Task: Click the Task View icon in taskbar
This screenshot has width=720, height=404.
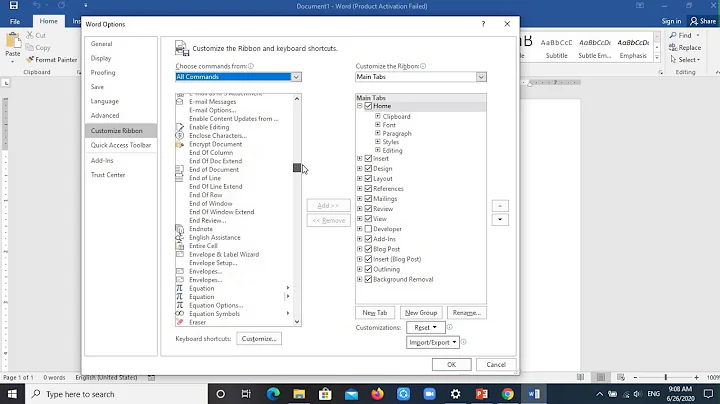Action: click(246, 394)
